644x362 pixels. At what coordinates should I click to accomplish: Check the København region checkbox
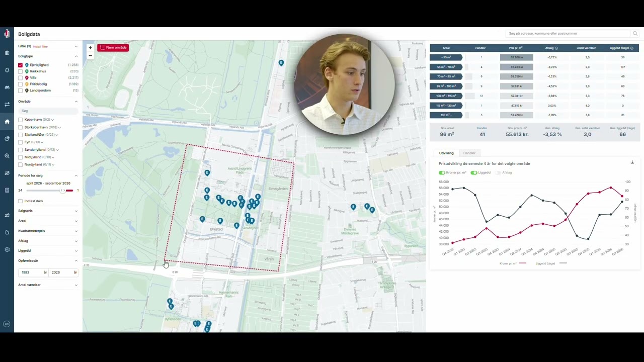20,120
